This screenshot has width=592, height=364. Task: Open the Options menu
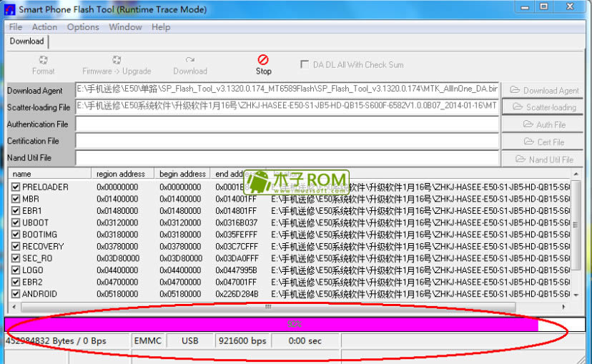pyautogui.click(x=83, y=27)
